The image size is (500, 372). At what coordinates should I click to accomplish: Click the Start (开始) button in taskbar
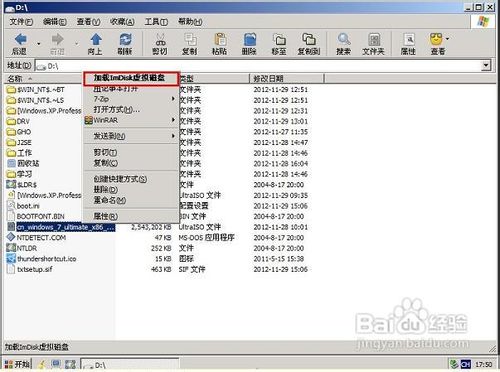17,364
